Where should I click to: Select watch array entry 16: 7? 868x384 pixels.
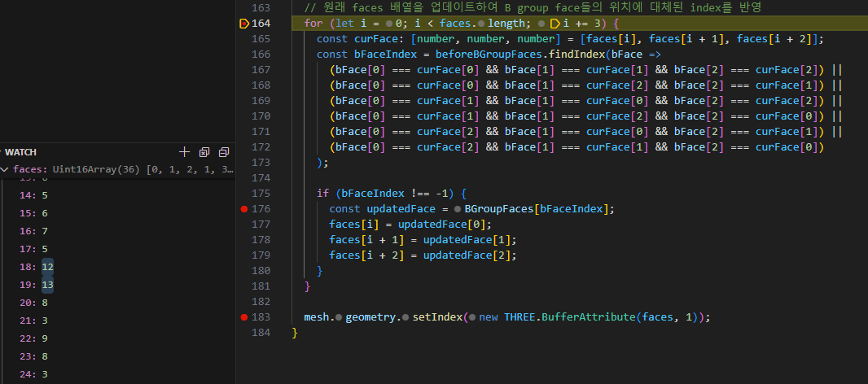(117, 231)
